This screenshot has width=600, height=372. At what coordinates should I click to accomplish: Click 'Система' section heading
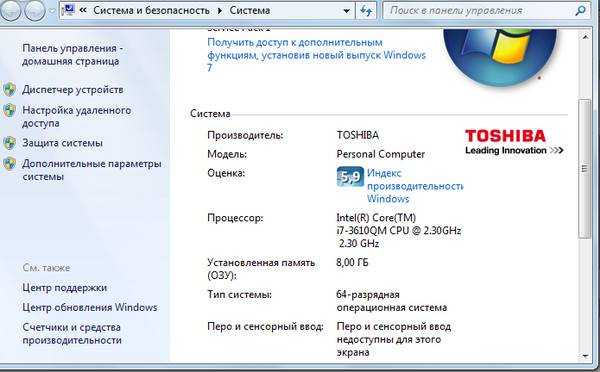point(210,114)
